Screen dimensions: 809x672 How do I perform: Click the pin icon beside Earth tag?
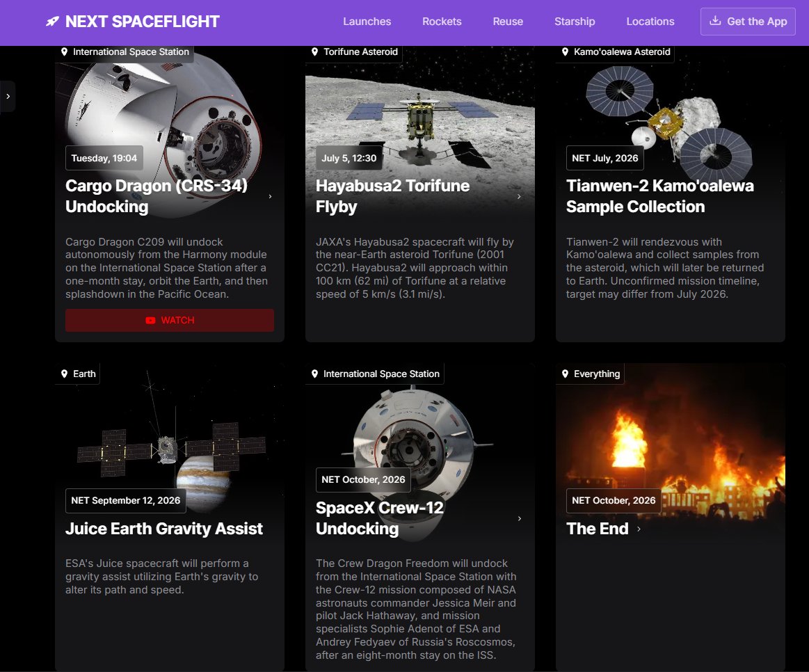(64, 374)
